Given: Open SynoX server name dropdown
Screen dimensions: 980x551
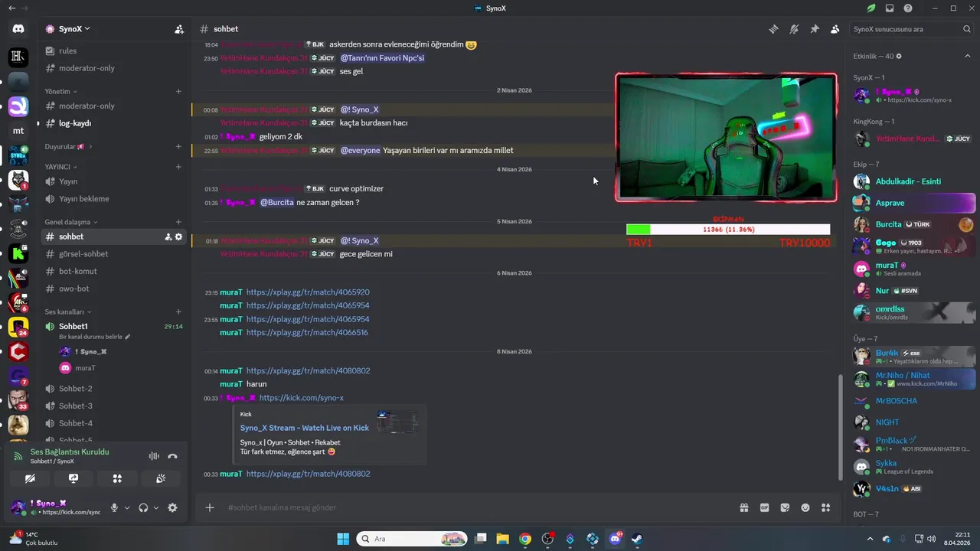Looking at the screenshot, I should pos(74,29).
